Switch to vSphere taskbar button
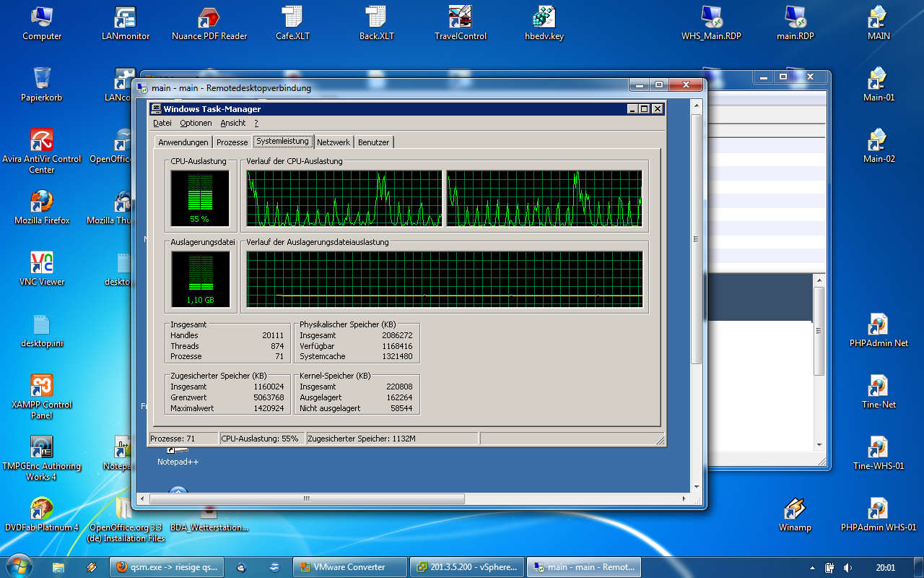 pos(466,567)
